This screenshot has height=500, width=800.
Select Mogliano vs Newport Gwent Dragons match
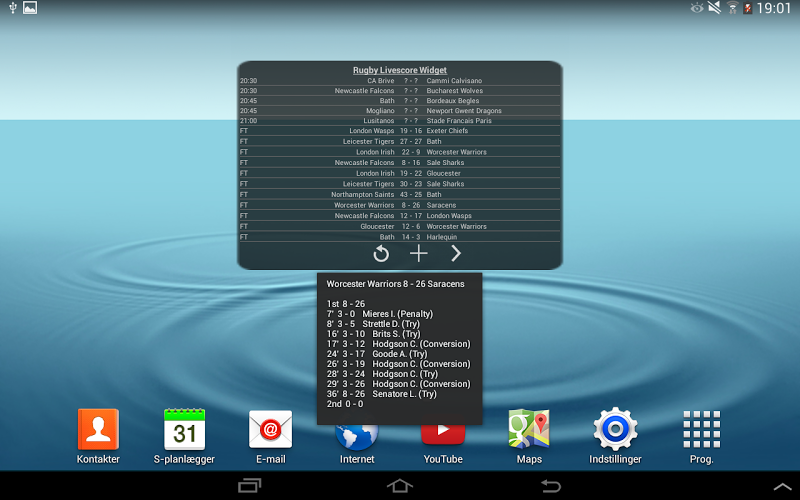(x=399, y=111)
